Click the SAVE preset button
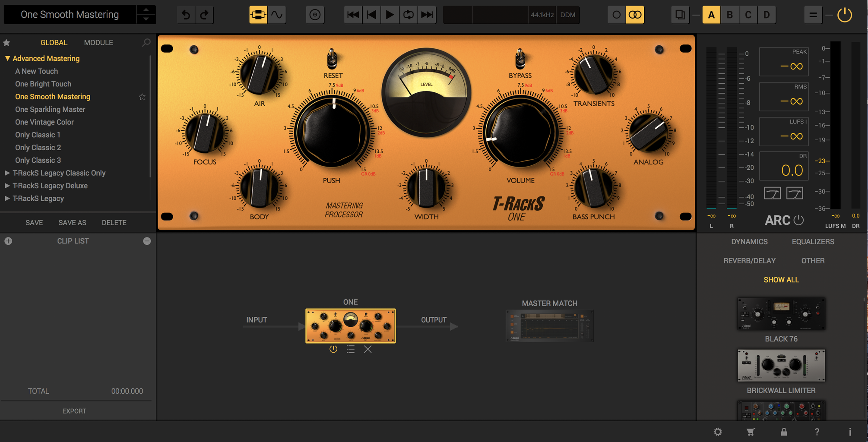 point(34,223)
